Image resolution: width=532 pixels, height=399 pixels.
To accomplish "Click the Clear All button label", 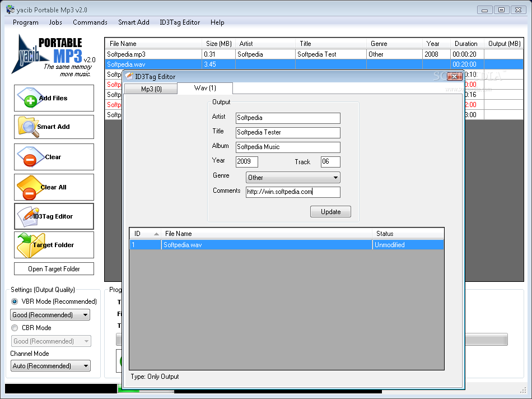I will click(54, 187).
